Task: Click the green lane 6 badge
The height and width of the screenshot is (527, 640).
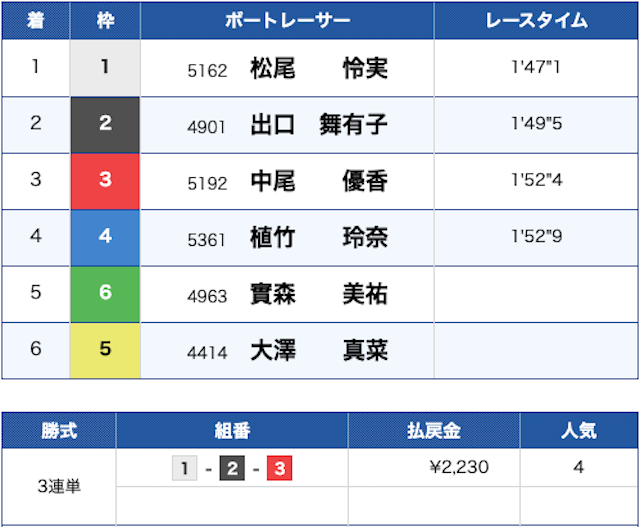Action: click(105, 294)
